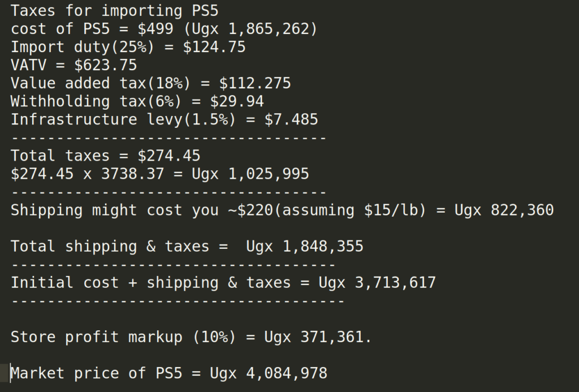Click the 'Market price of PS5' line

point(168,373)
